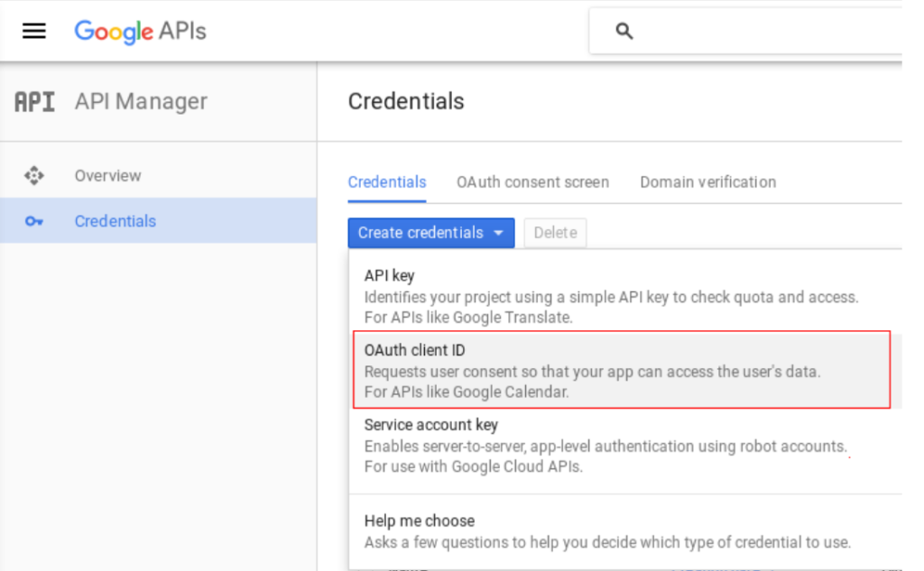Image resolution: width=924 pixels, height=571 pixels.
Task: Click the Create credentials button label
Action: [420, 233]
